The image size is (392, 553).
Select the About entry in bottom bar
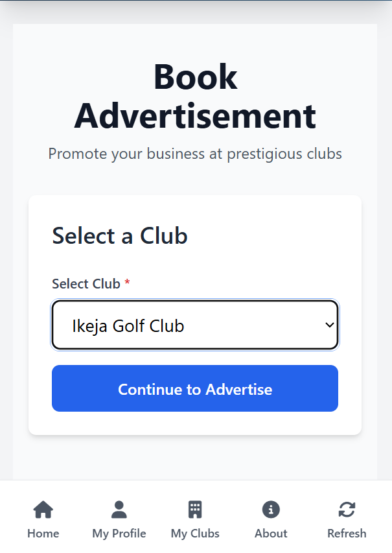point(271,533)
